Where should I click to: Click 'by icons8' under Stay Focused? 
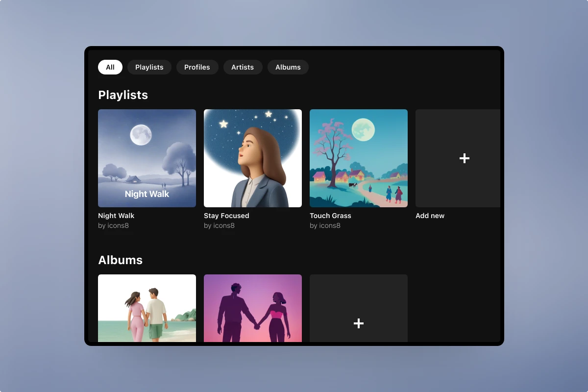point(219,226)
